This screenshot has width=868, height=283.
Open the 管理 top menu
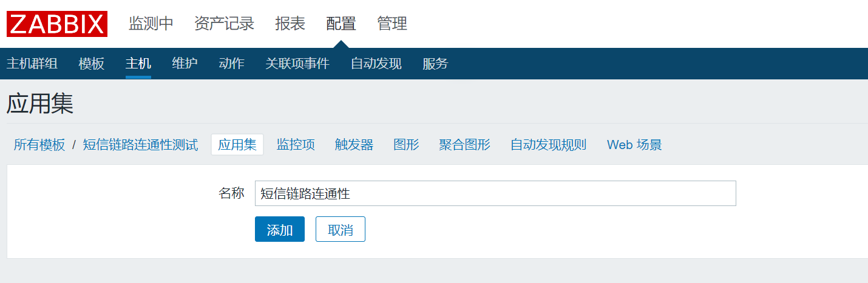392,24
